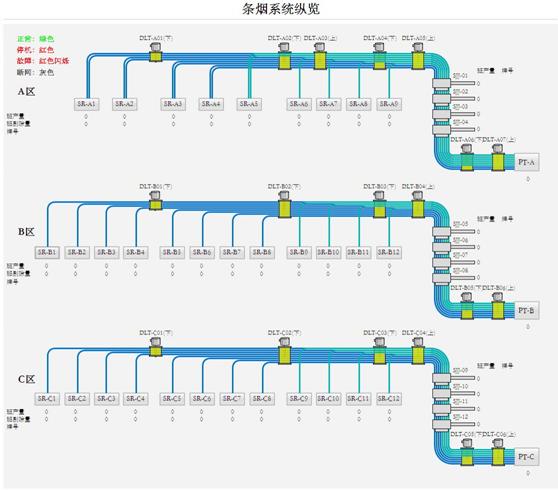Click the SR-A2 sorter box
Image resolution: width=558 pixels, height=490 pixels.
pyautogui.click(x=125, y=104)
